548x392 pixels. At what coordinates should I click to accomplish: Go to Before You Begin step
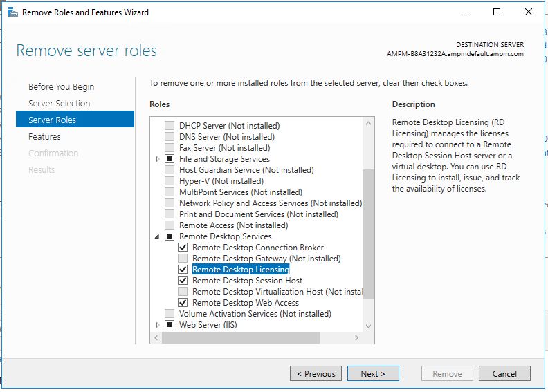[x=61, y=87]
